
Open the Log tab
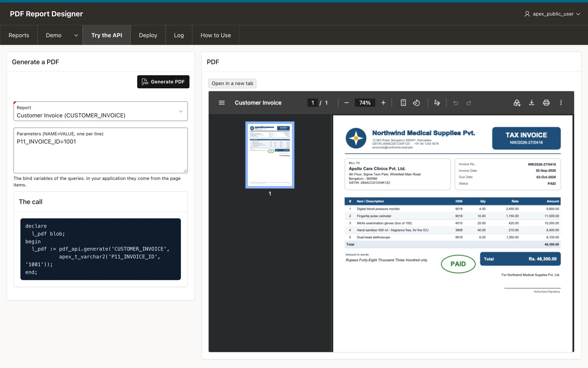click(179, 35)
